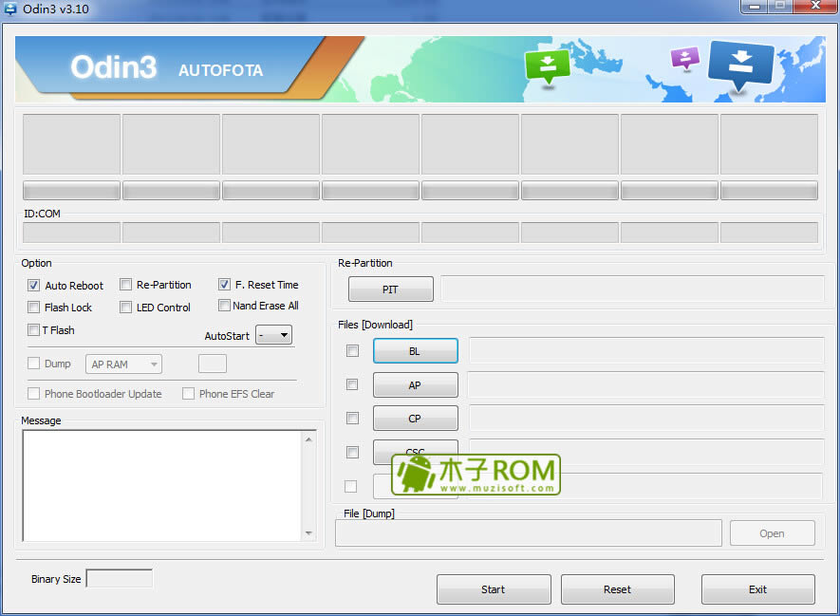
Task: Click the CSC file button
Action: (x=415, y=452)
